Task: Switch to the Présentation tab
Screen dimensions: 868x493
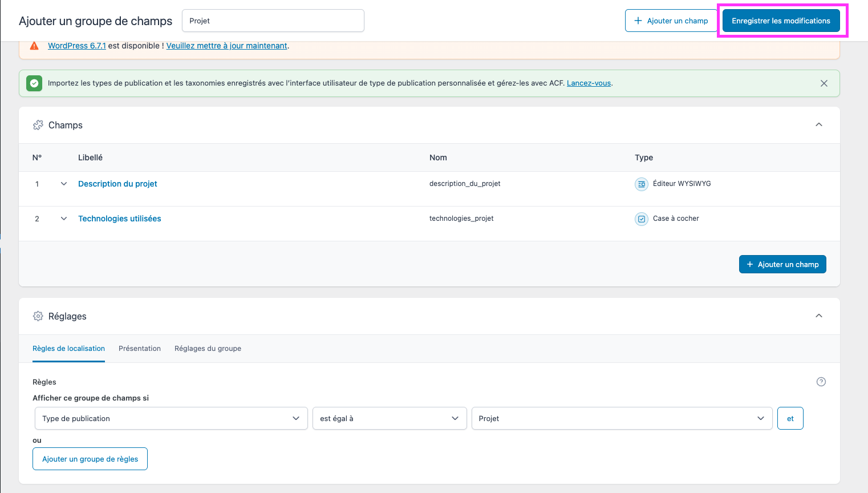Action: pyautogui.click(x=140, y=349)
